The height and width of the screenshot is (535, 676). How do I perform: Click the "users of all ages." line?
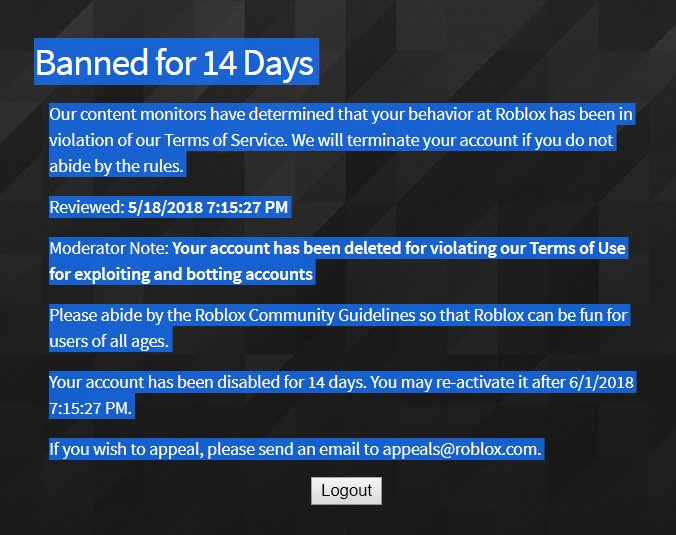coord(110,341)
